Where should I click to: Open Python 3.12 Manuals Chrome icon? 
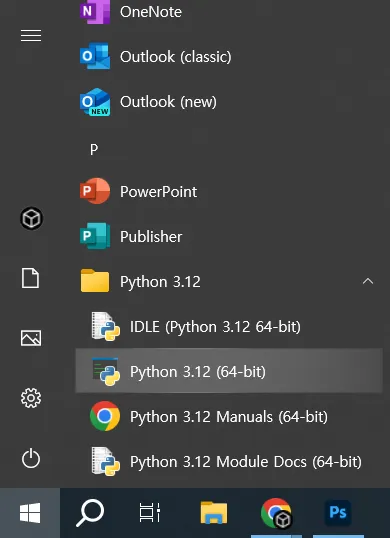pos(105,416)
